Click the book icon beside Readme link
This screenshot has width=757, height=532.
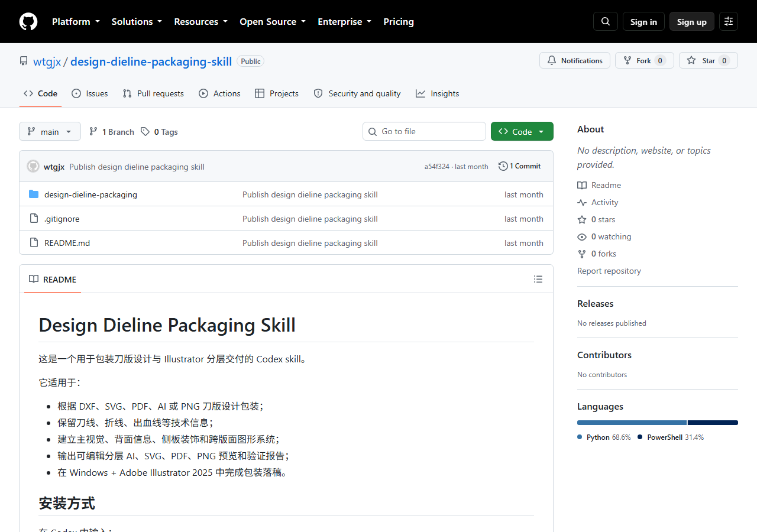[x=582, y=185]
